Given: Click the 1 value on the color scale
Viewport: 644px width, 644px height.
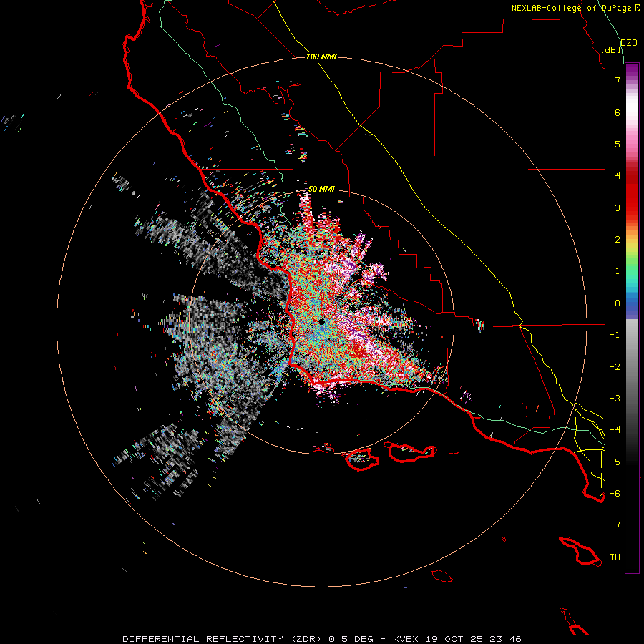Looking at the screenshot, I should pos(618,271).
